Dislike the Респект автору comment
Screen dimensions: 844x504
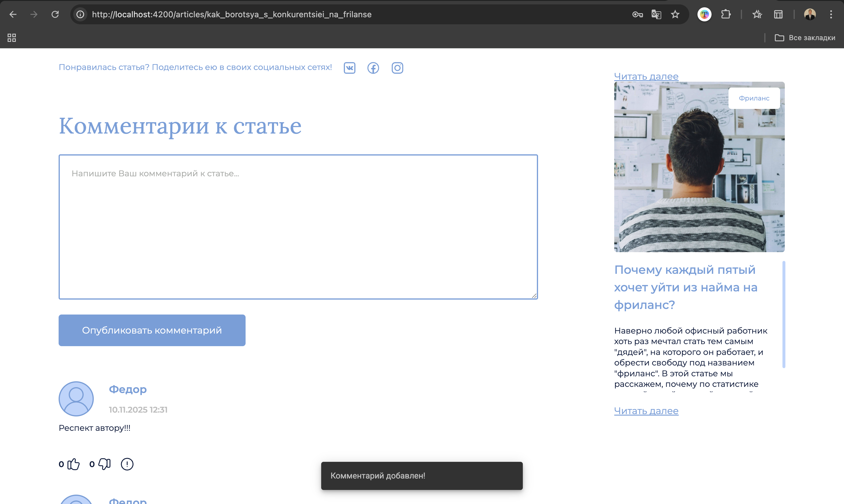(104, 464)
